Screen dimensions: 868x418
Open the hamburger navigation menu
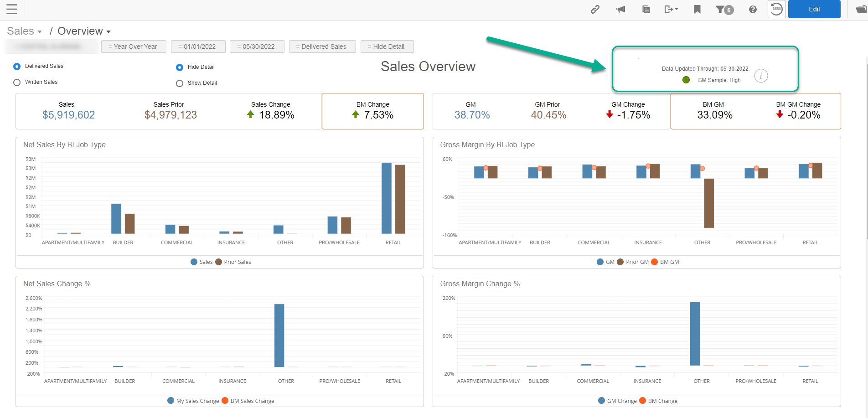tap(12, 9)
